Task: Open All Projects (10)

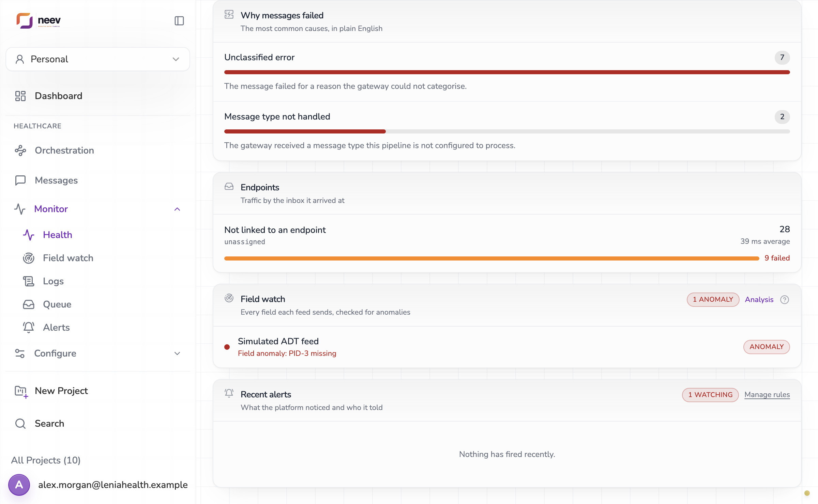Action: [x=46, y=460]
